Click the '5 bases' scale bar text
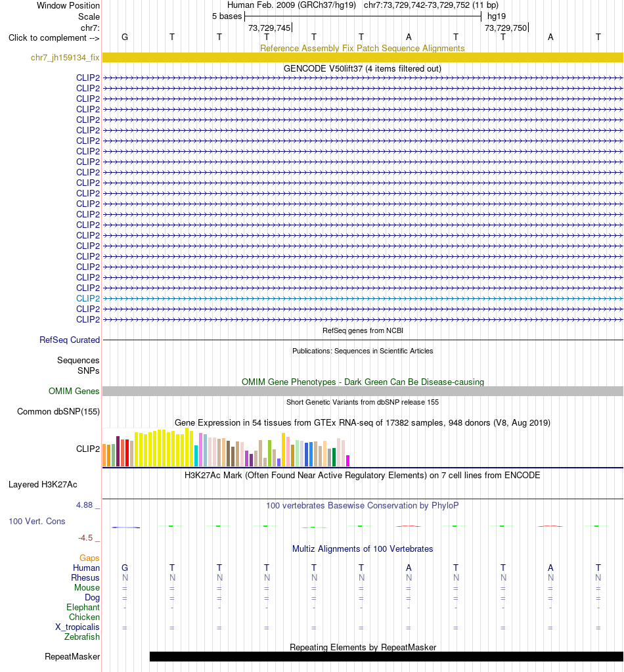Viewport: 624px width, 672px height. (227, 16)
